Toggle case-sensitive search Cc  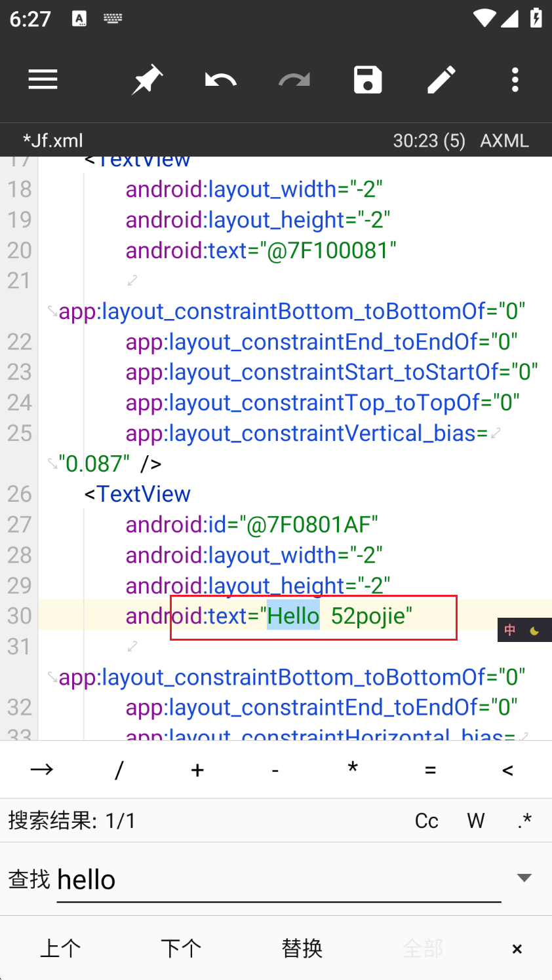point(427,821)
